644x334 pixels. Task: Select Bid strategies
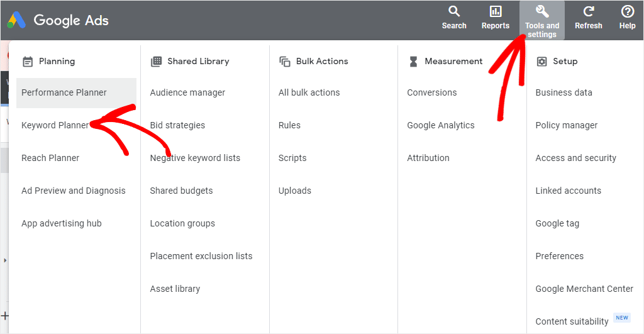point(177,125)
